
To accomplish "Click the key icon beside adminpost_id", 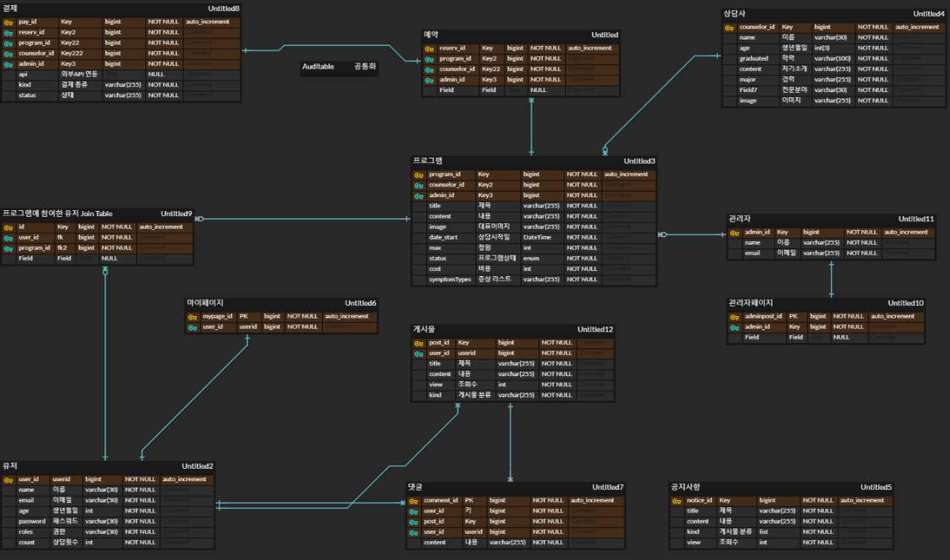I will 734,317.
